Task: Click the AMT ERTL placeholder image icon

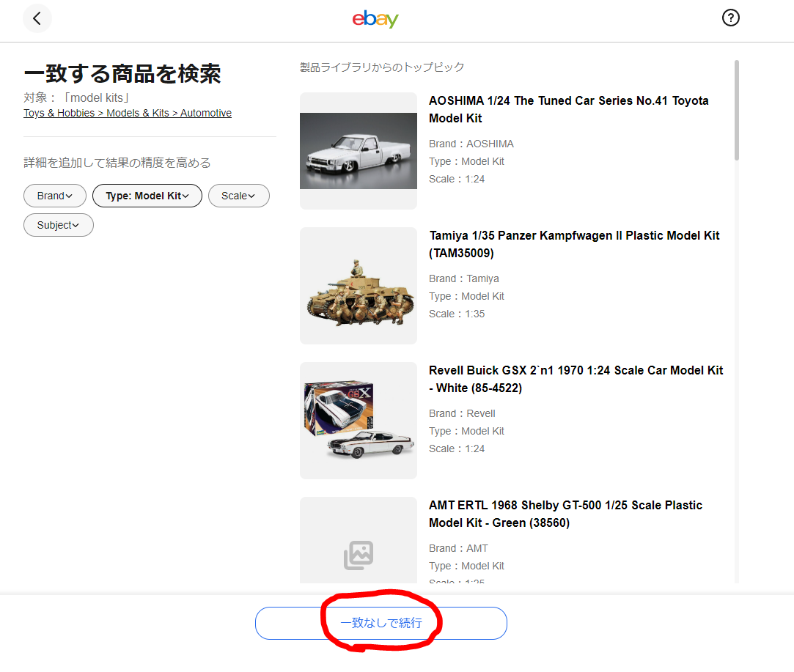Action: click(x=359, y=555)
